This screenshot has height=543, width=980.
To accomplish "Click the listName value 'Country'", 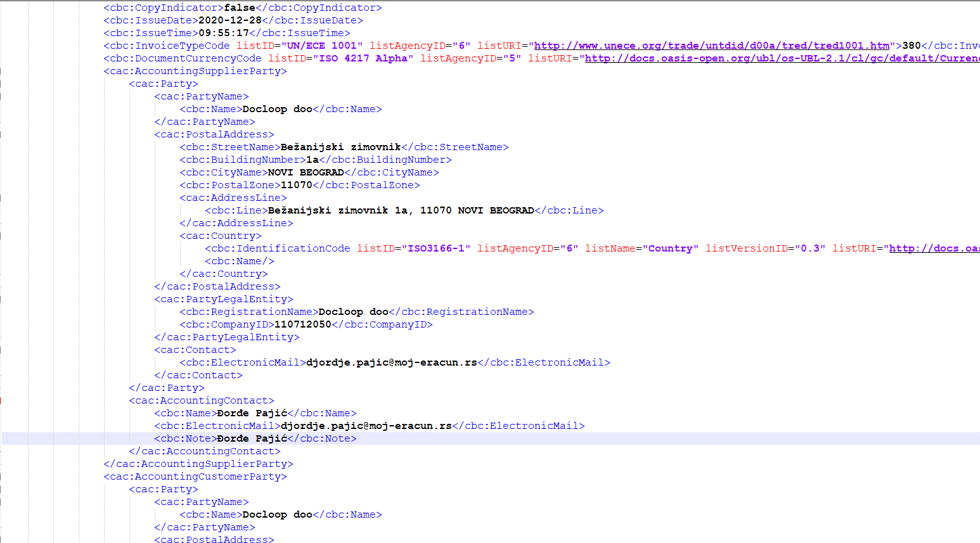I will point(671,248).
